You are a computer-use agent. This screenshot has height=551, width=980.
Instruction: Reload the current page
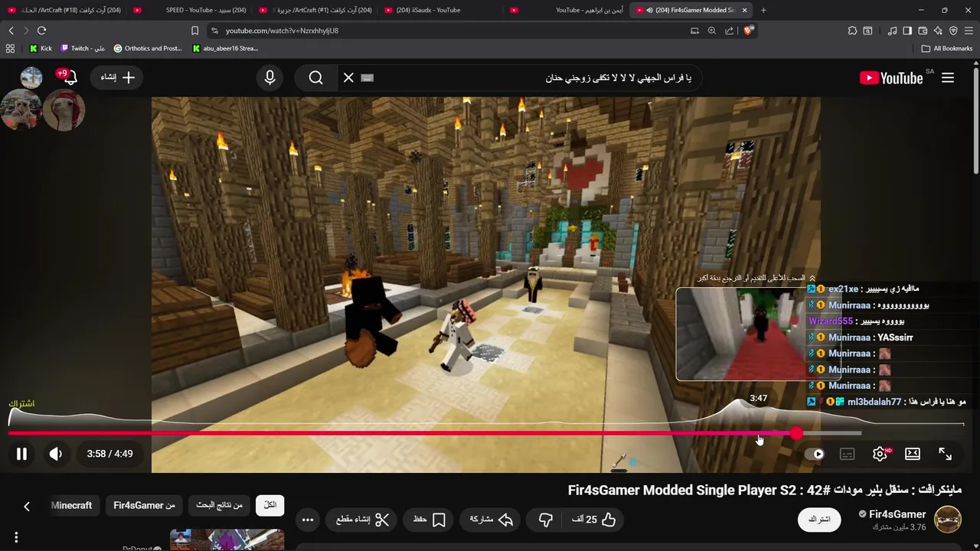(x=41, y=31)
